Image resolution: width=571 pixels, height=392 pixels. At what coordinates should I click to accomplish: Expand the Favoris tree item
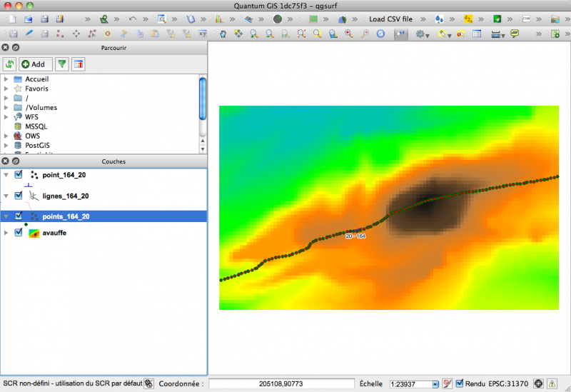tap(6, 89)
